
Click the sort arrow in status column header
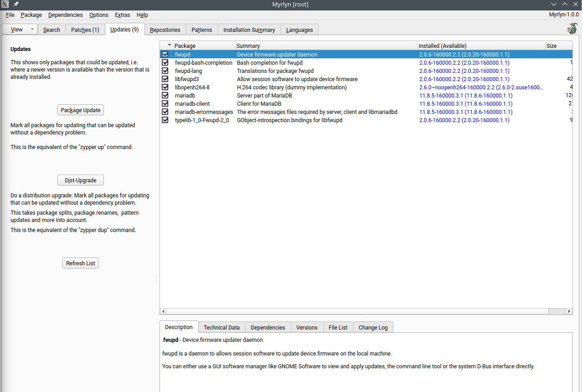click(x=170, y=46)
